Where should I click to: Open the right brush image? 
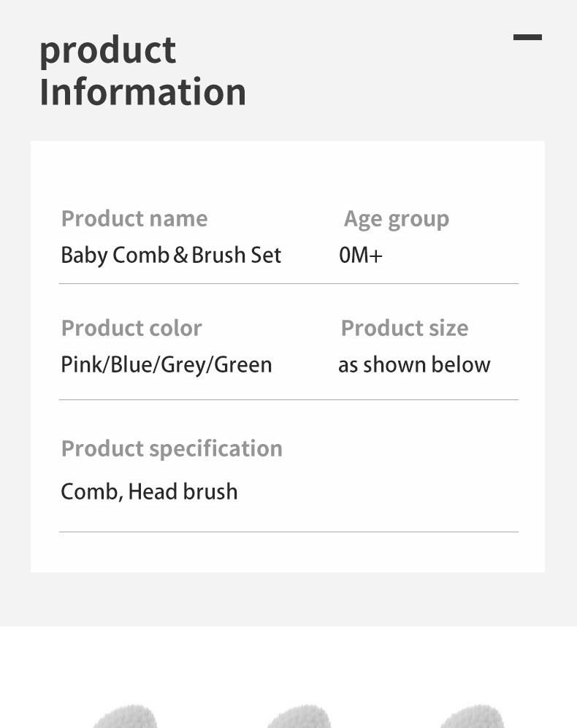tap(470, 716)
